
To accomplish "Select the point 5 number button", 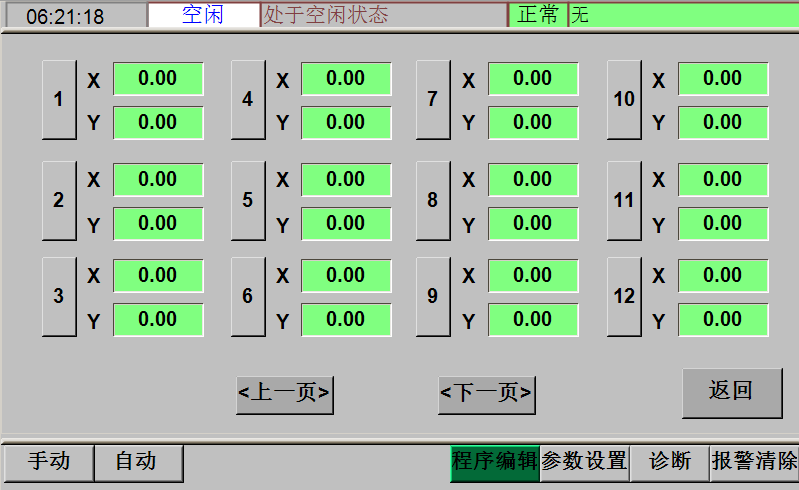I will 248,200.
